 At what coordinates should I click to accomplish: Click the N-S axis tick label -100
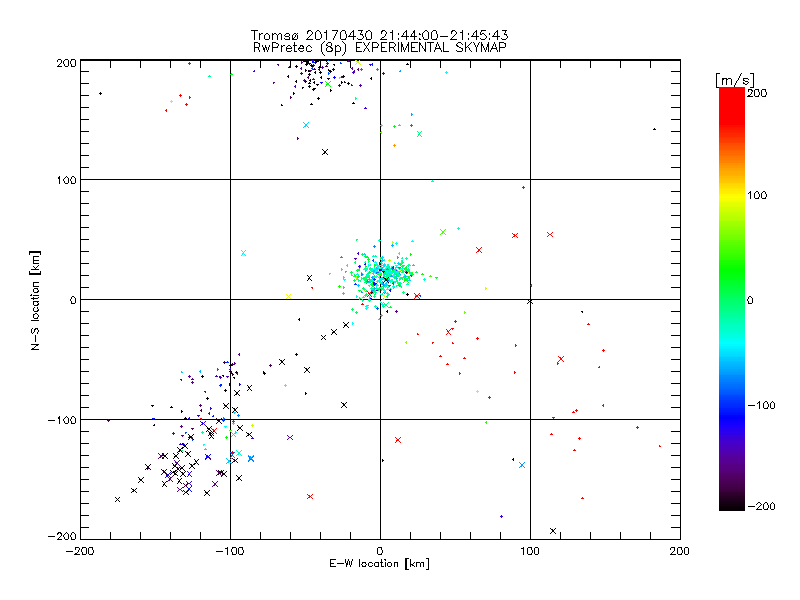[x=62, y=420]
